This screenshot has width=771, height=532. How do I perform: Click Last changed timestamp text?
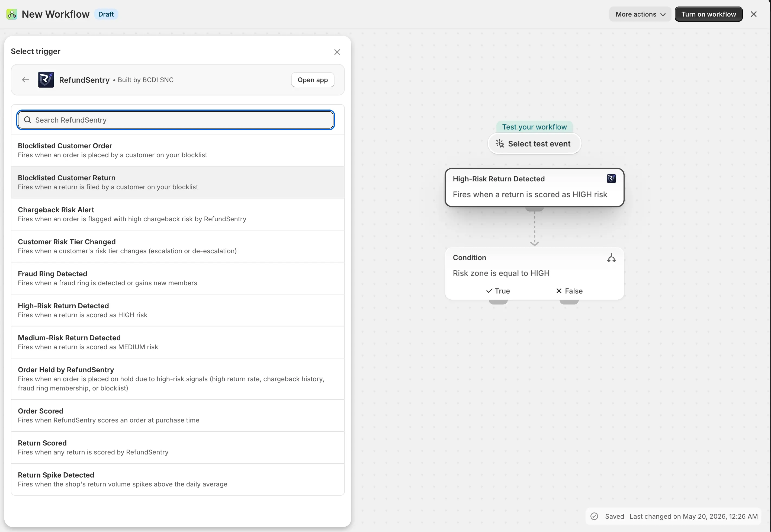click(x=694, y=516)
